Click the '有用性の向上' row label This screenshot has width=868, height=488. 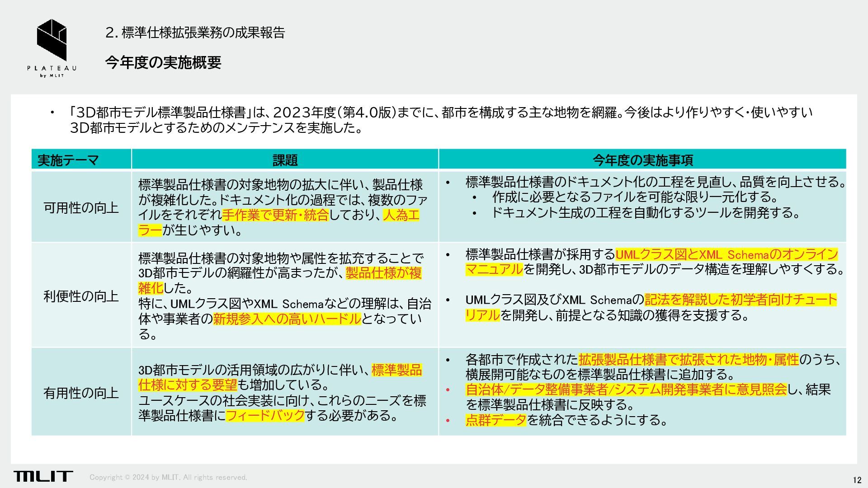click(x=81, y=393)
